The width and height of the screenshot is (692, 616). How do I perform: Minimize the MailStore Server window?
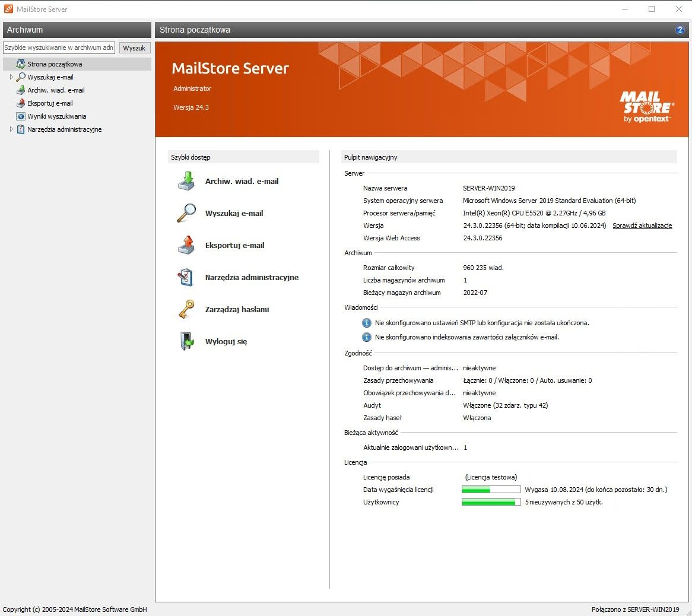click(x=624, y=9)
